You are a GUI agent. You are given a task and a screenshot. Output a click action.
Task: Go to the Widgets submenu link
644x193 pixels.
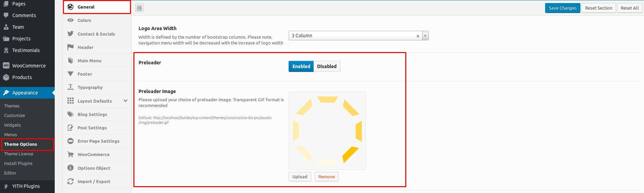coord(12,125)
